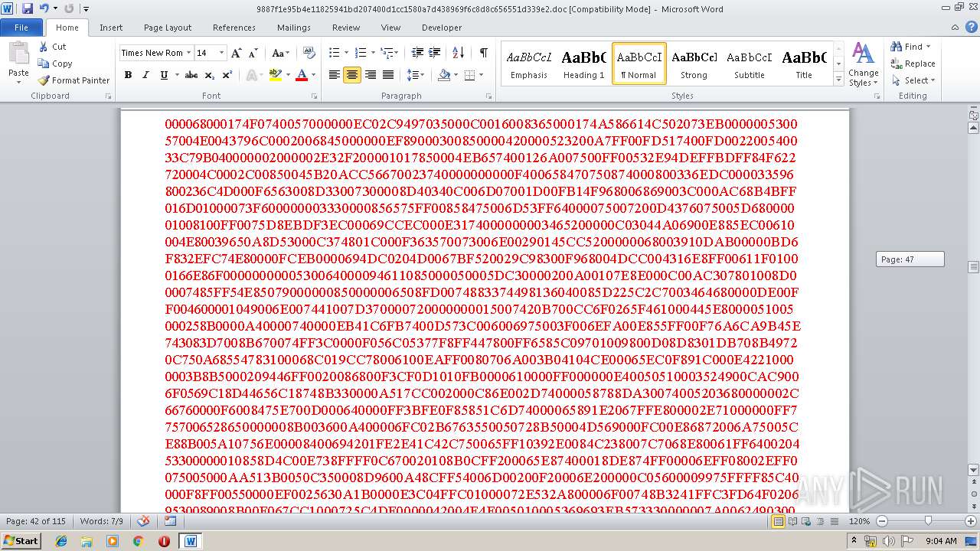Toggle Subscript formatting
This screenshot has width=980, height=551.
(210, 75)
